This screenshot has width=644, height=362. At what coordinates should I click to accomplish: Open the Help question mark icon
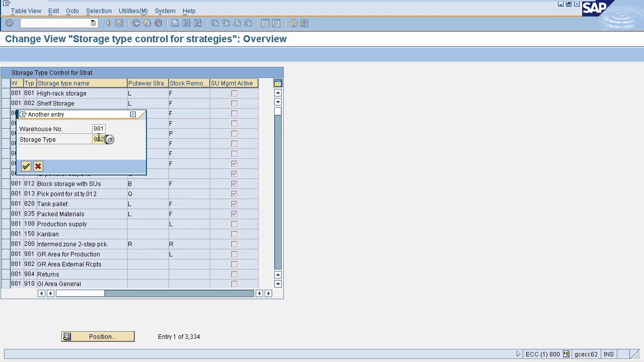[x=293, y=23]
